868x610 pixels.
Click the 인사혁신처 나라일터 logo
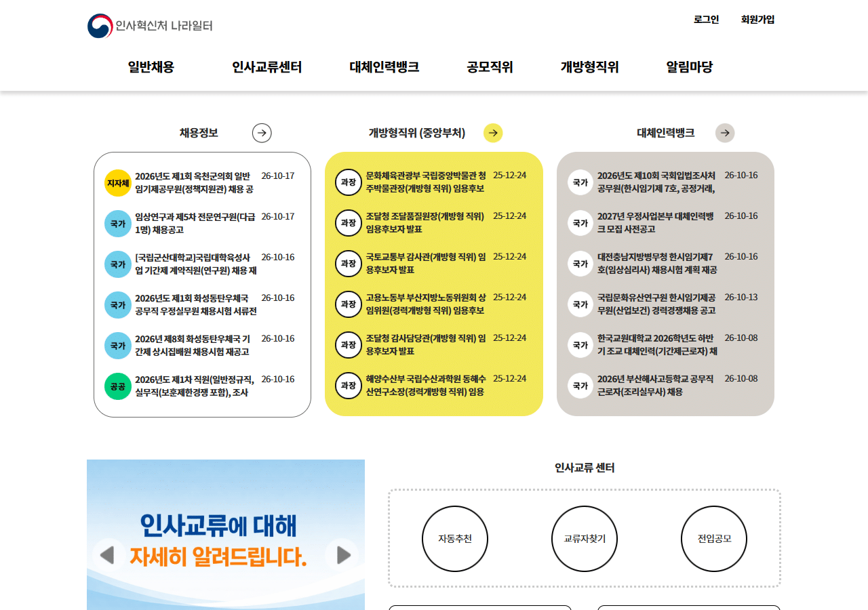click(150, 26)
